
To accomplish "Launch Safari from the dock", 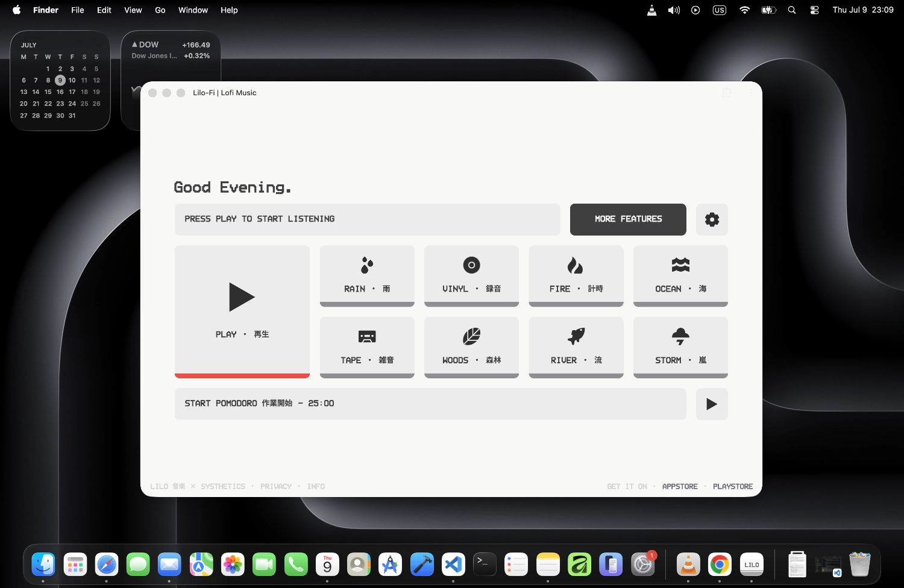I will tap(107, 565).
